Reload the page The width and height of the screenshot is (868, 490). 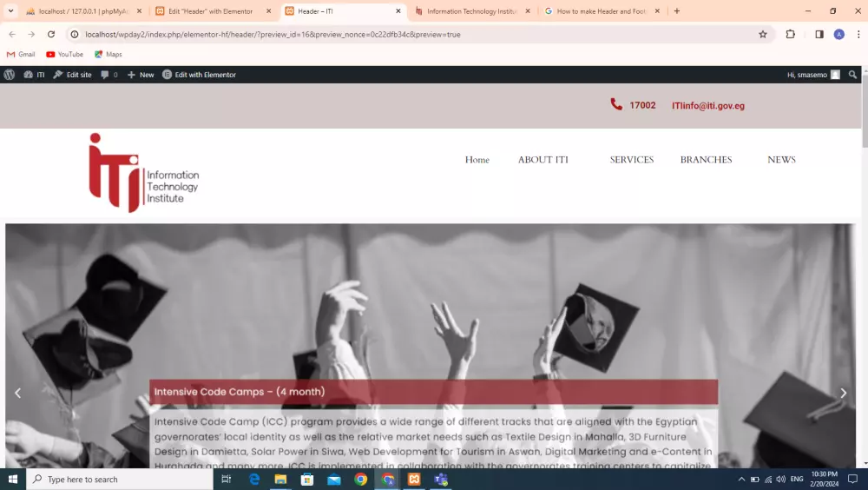coord(51,35)
